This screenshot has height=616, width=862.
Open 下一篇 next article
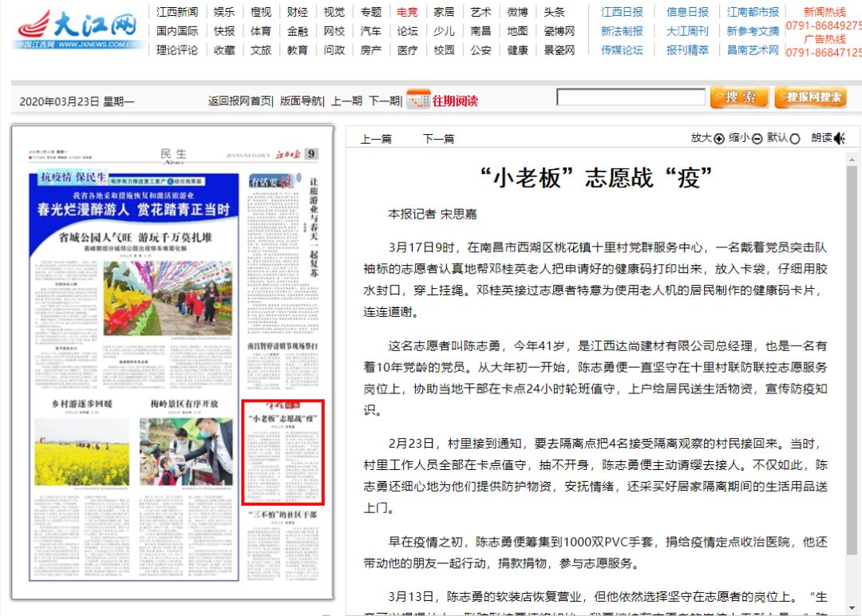pyautogui.click(x=438, y=139)
